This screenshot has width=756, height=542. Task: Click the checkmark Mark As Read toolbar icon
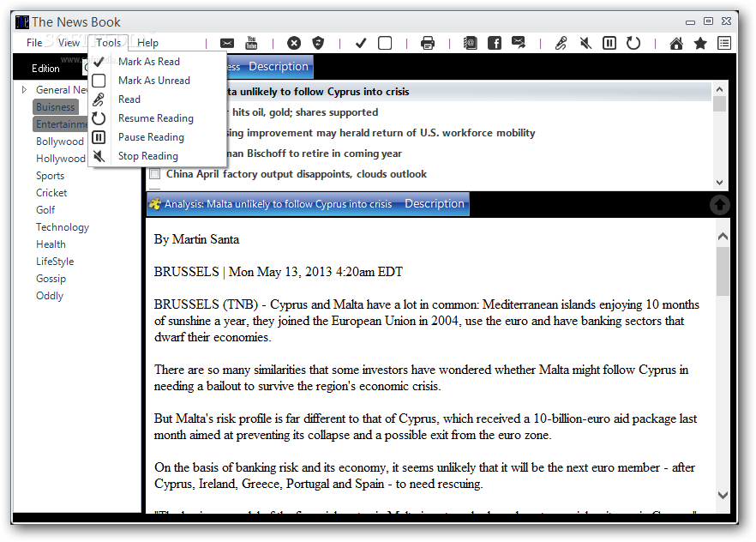pos(361,44)
